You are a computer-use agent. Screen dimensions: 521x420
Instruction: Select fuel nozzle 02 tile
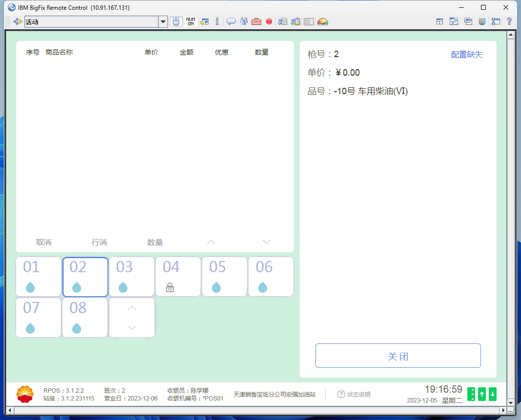(x=85, y=277)
